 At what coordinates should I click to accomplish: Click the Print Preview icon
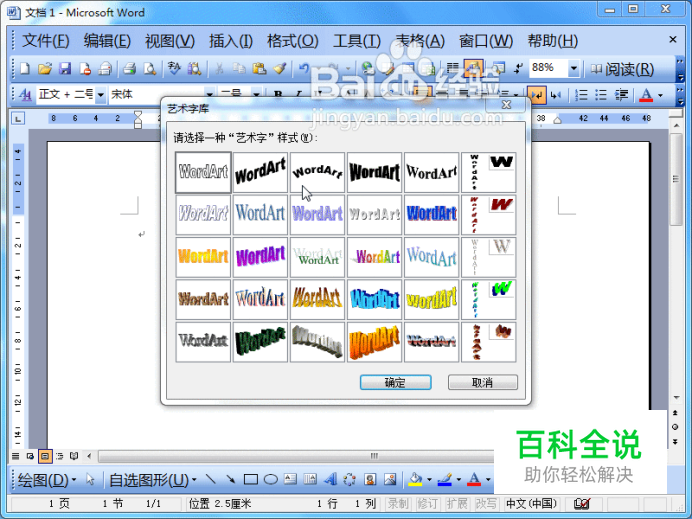(x=150, y=68)
